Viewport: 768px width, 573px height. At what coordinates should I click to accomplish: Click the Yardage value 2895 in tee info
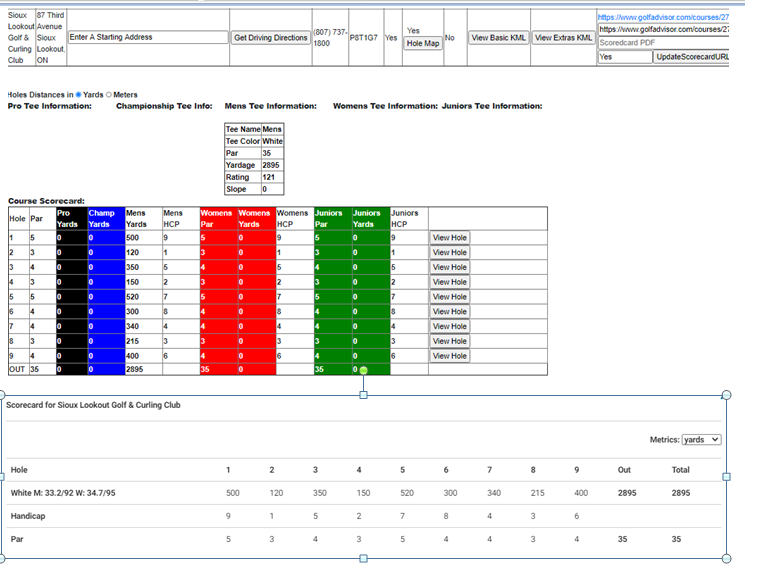coord(272,165)
